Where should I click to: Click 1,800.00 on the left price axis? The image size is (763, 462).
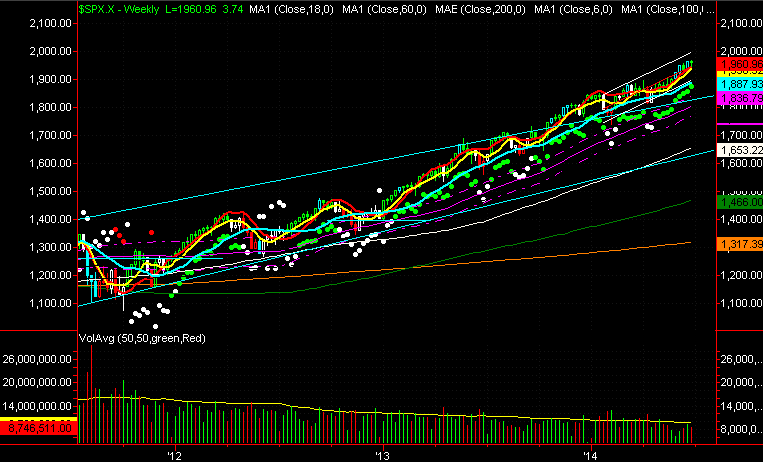(x=51, y=107)
